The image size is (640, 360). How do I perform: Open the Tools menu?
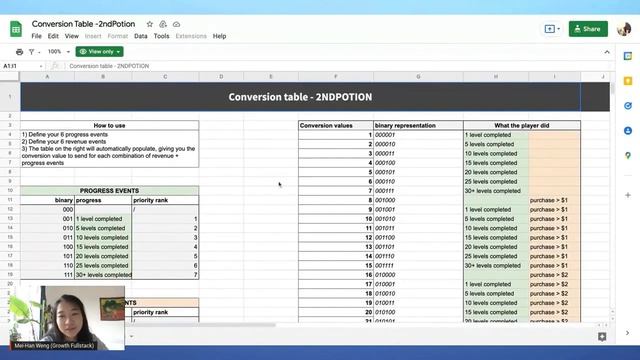coord(161,36)
